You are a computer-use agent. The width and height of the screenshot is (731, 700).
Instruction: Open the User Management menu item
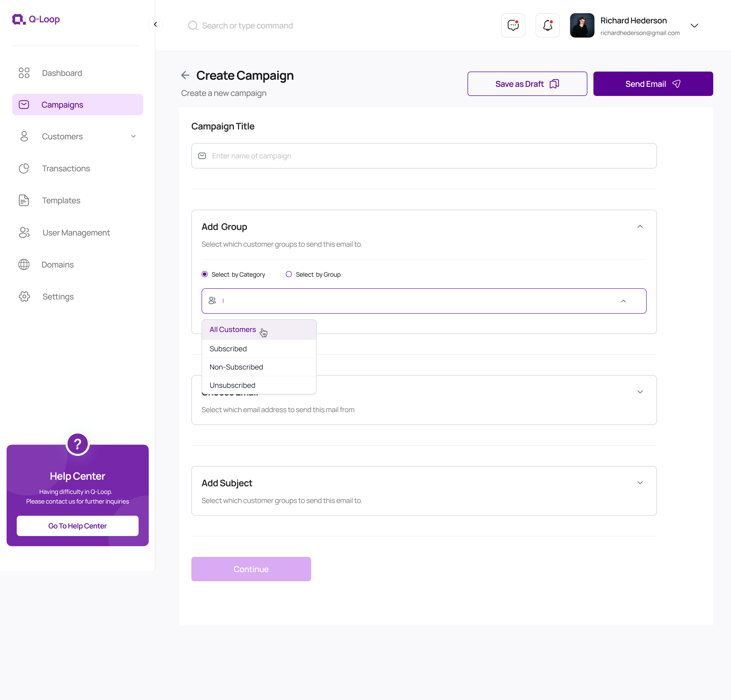click(x=78, y=232)
